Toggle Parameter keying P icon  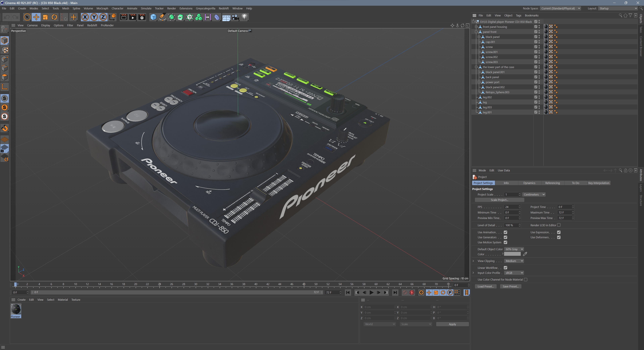450,292
